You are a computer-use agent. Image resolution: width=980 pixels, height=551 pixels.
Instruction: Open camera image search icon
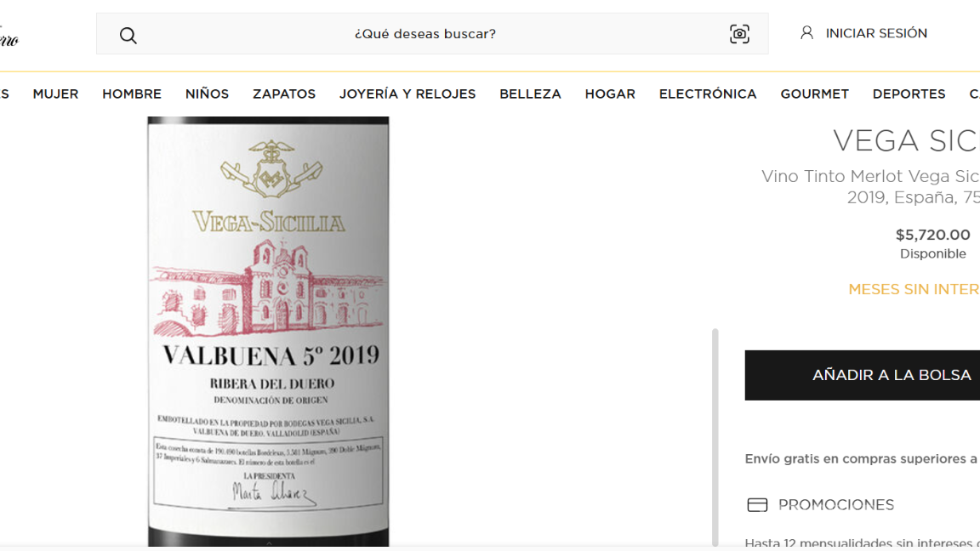click(739, 34)
